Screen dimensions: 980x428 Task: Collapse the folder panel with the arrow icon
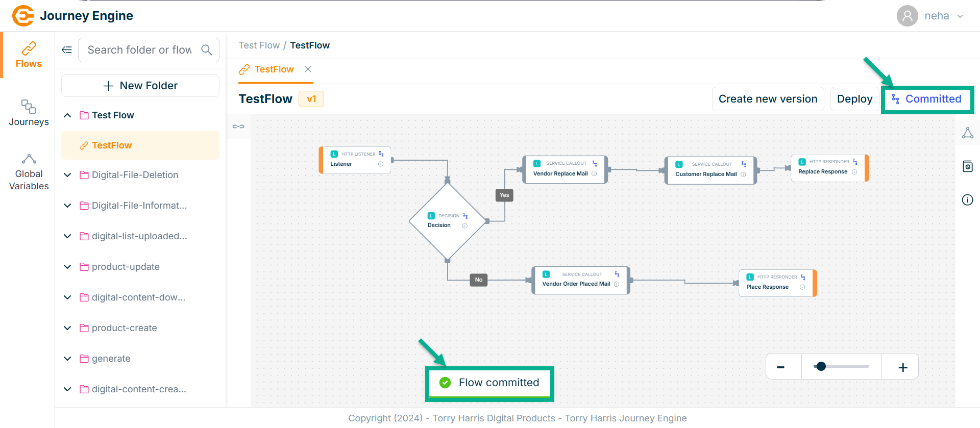[67, 50]
